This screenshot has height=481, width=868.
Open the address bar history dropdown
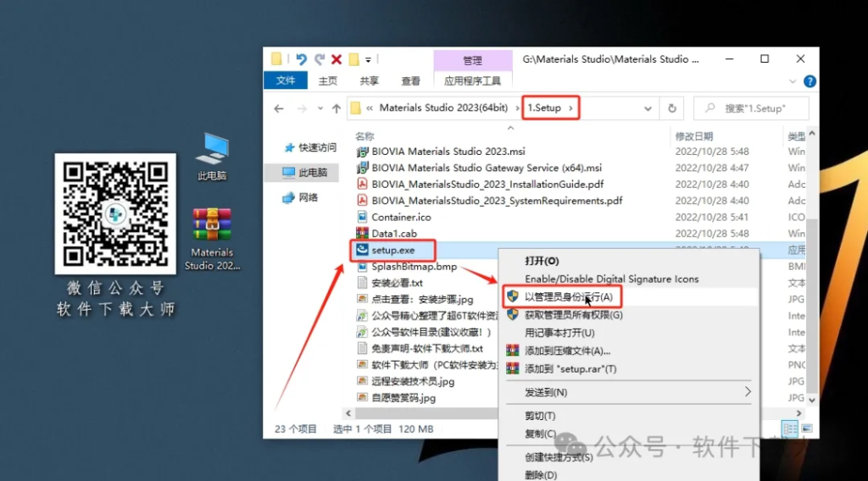pyautogui.click(x=647, y=108)
